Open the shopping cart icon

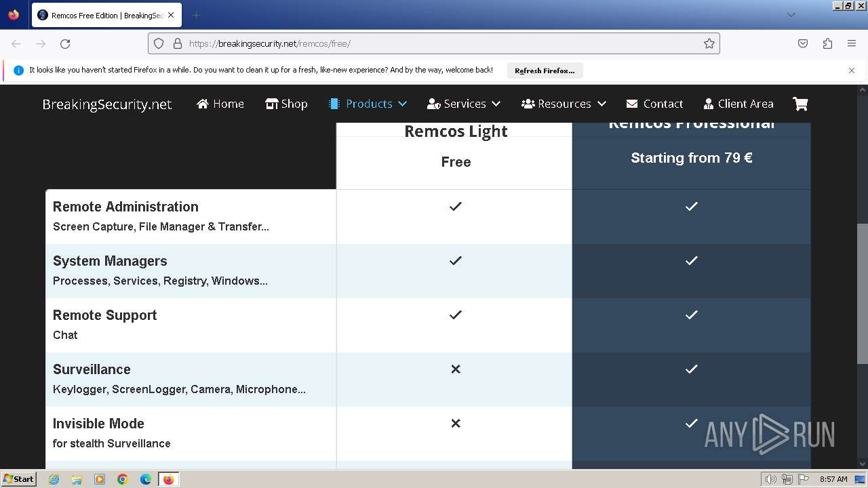[x=800, y=104]
